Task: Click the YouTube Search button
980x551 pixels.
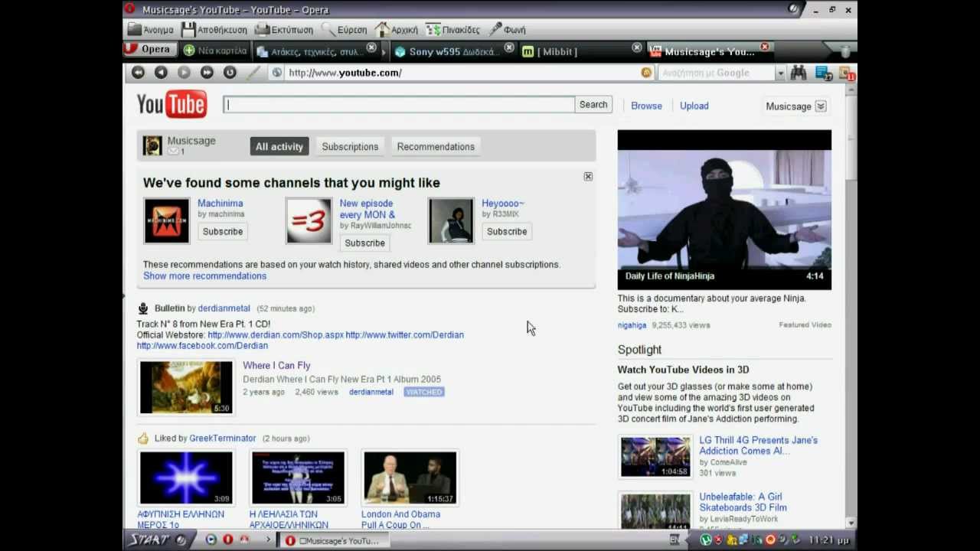Action: 593,105
